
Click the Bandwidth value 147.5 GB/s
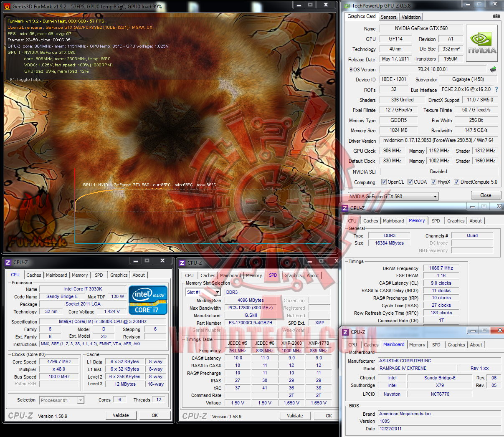476,130
